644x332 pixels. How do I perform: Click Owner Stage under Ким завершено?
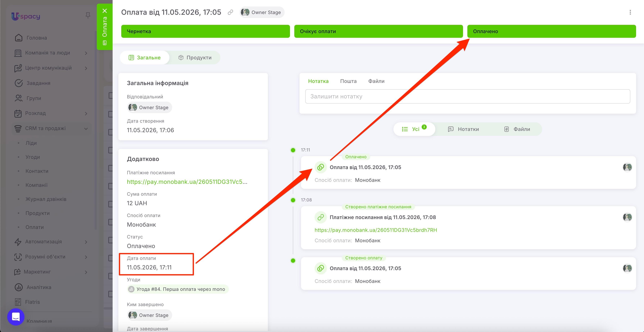[149, 315]
